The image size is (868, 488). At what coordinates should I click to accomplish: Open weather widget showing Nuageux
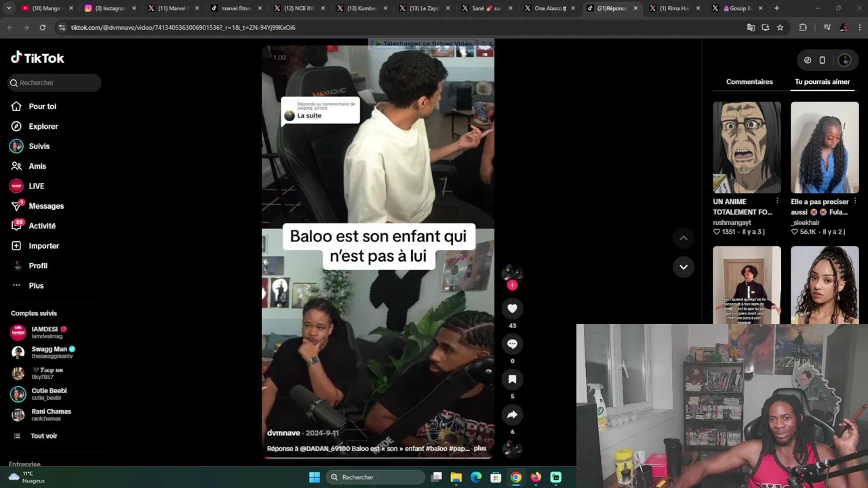point(27,477)
